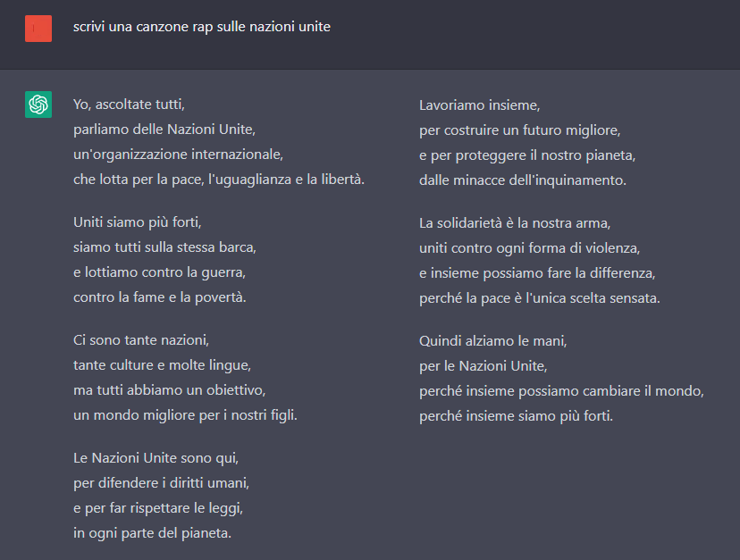Click the line 'tante culture e molte lingue,'
This screenshot has width=740, height=560.
162,365
